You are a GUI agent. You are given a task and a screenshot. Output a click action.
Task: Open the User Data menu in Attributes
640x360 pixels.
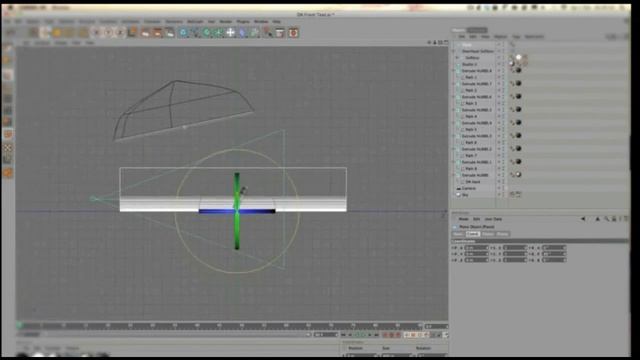pos(493,219)
